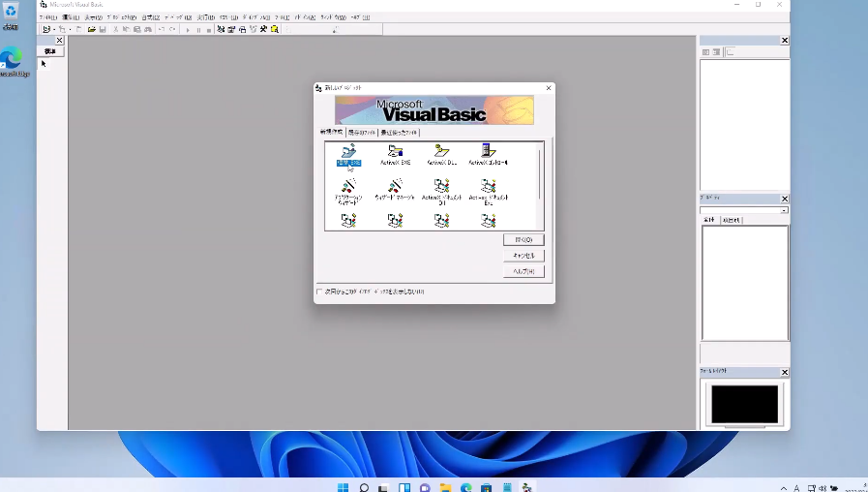Viewport: 868px width, 492px height.
Task: Open the Format menu
Action: point(151,17)
